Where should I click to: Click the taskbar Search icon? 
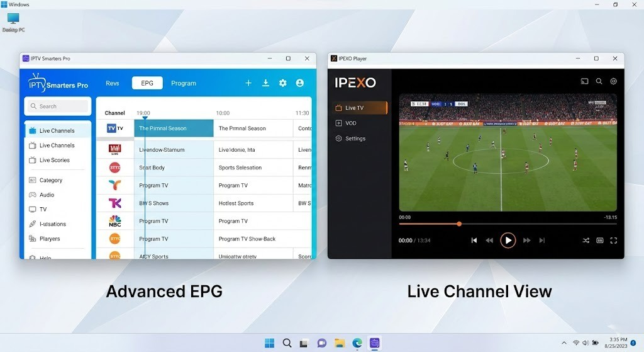pyautogui.click(x=287, y=343)
